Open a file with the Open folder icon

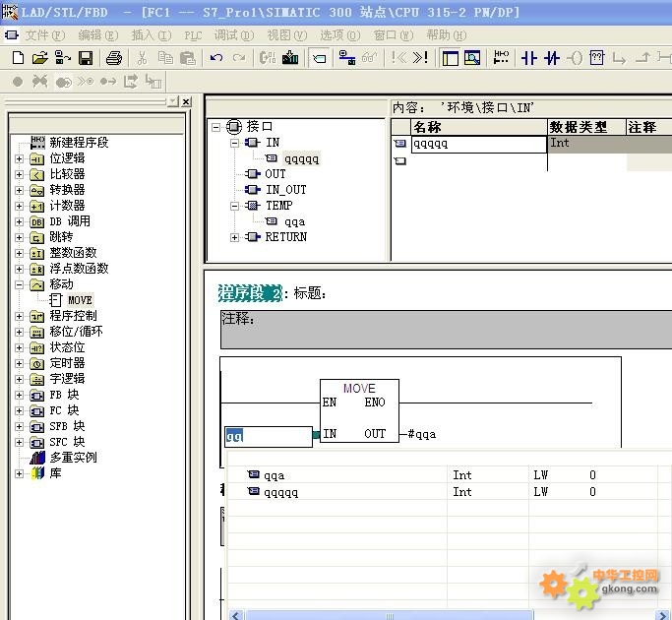[x=40, y=57]
